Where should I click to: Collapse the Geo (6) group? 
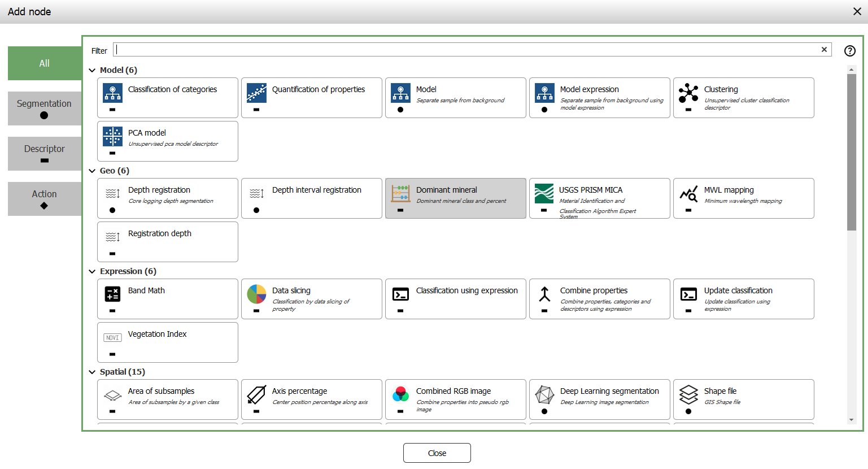click(x=92, y=171)
